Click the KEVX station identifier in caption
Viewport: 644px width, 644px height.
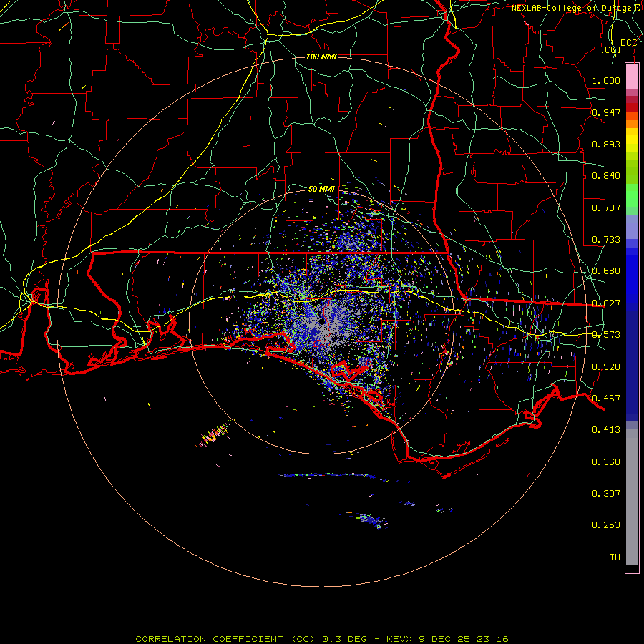coord(401,639)
